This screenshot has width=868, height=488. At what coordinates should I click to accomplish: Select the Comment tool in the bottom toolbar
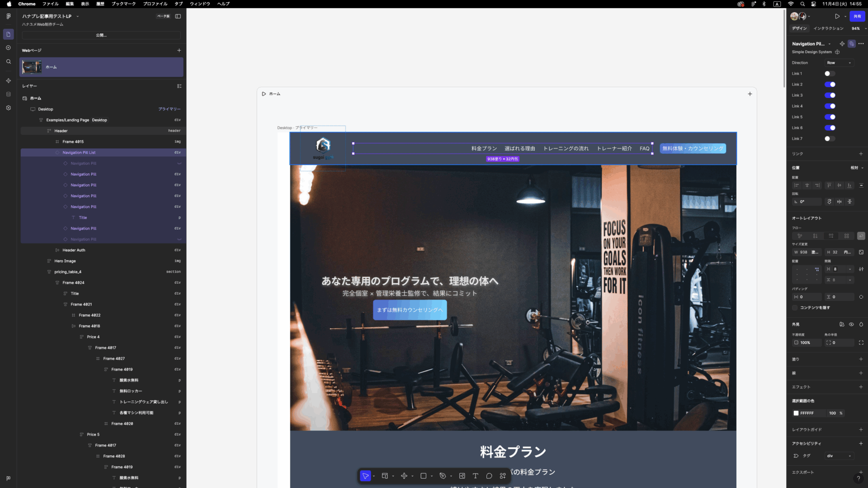[x=489, y=476]
